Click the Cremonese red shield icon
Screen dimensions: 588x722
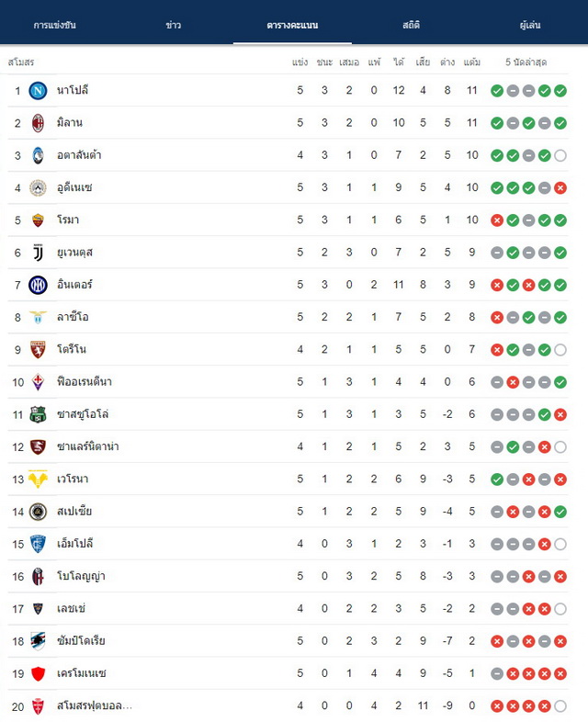pos(38,673)
